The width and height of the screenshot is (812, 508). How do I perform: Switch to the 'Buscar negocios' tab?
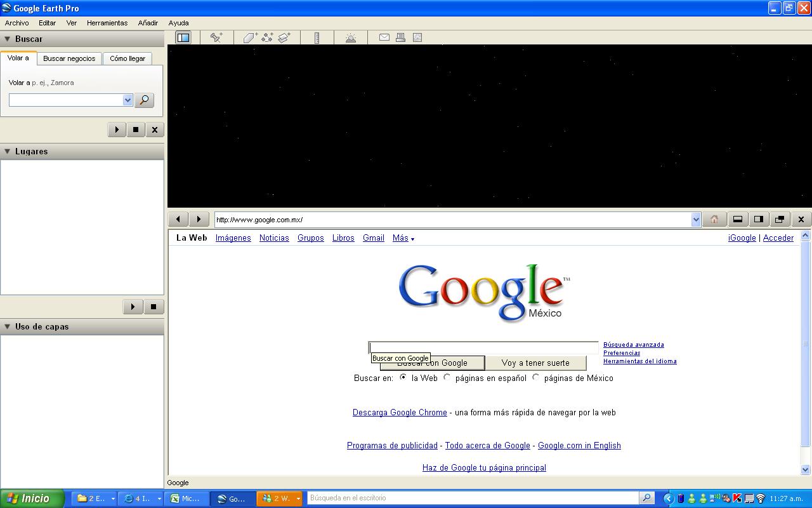(x=69, y=58)
